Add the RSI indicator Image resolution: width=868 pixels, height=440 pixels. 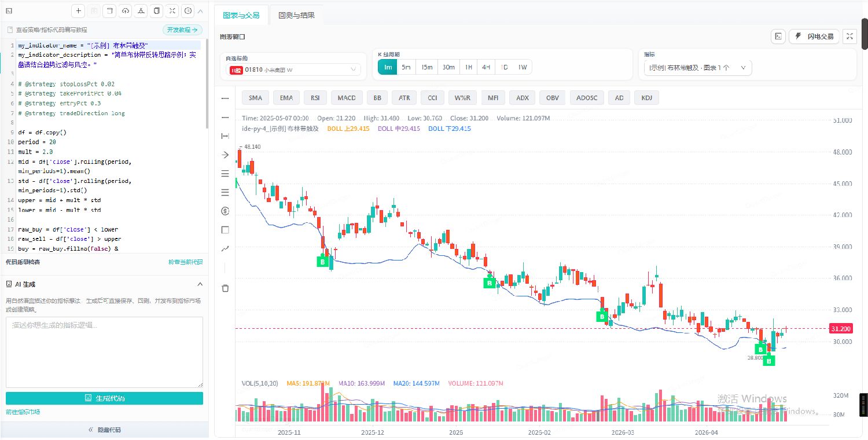click(315, 98)
